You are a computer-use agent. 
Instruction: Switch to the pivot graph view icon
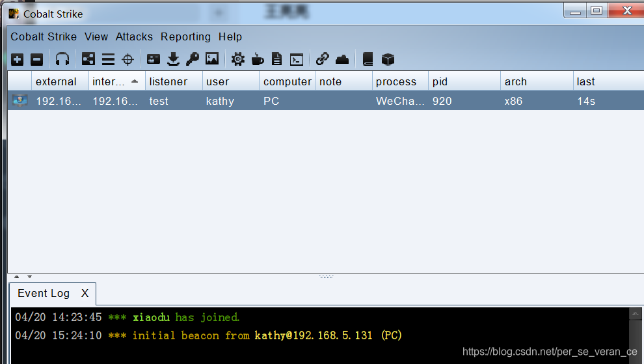point(88,59)
